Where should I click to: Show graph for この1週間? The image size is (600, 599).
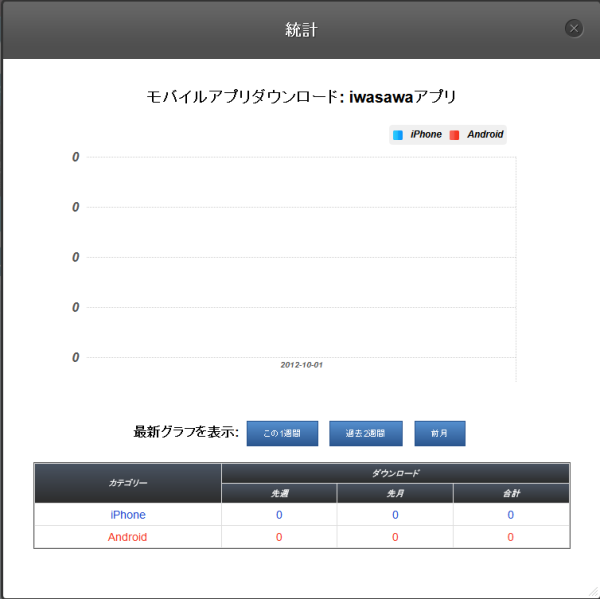[x=282, y=433]
